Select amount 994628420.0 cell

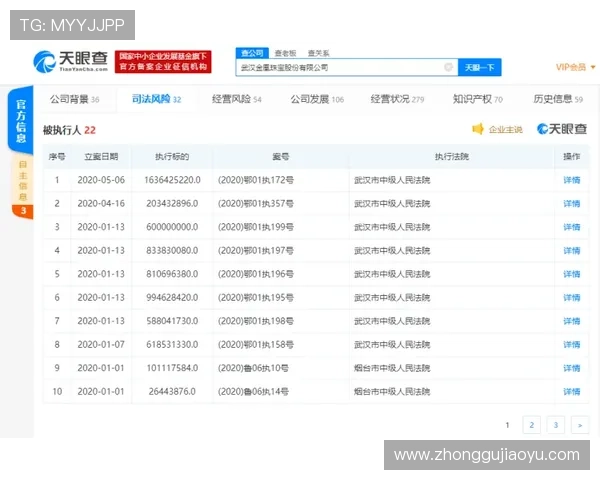[172, 297]
